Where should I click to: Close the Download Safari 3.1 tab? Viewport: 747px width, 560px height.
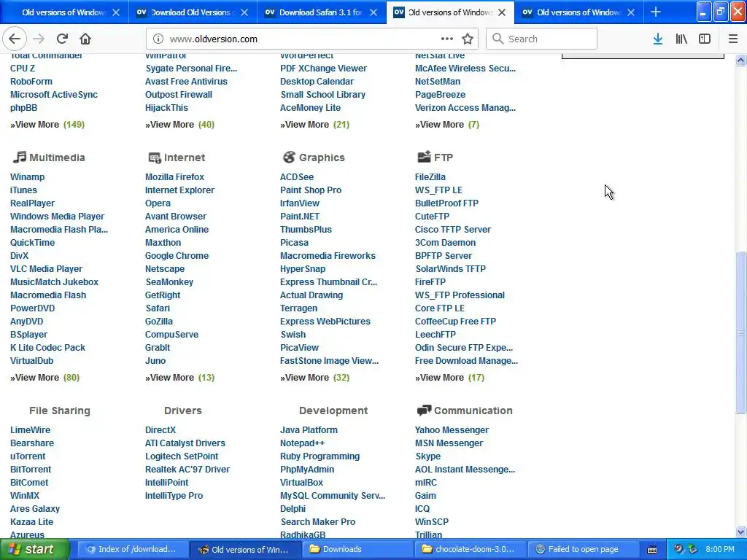pyautogui.click(x=373, y=12)
